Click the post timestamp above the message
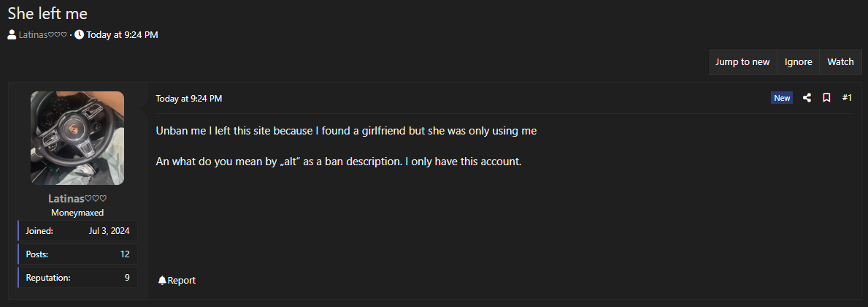This screenshot has height=307, width=868. [189, 98]
